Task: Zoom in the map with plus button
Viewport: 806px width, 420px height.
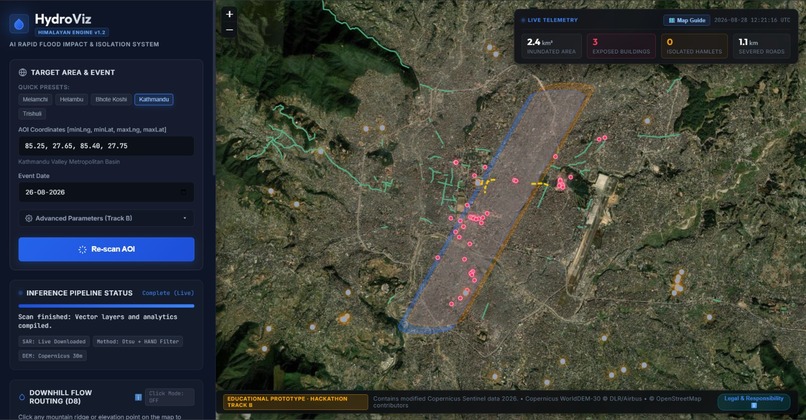Action: 229,14
